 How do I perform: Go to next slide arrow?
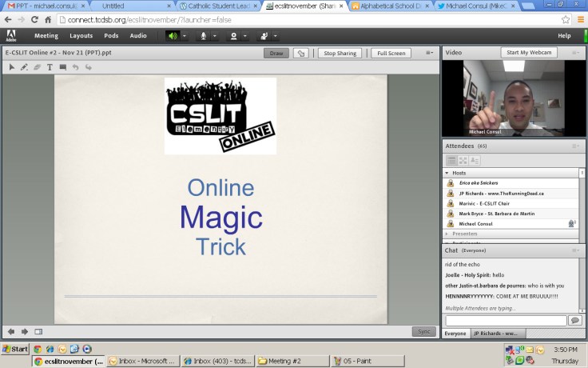(25, 331)
